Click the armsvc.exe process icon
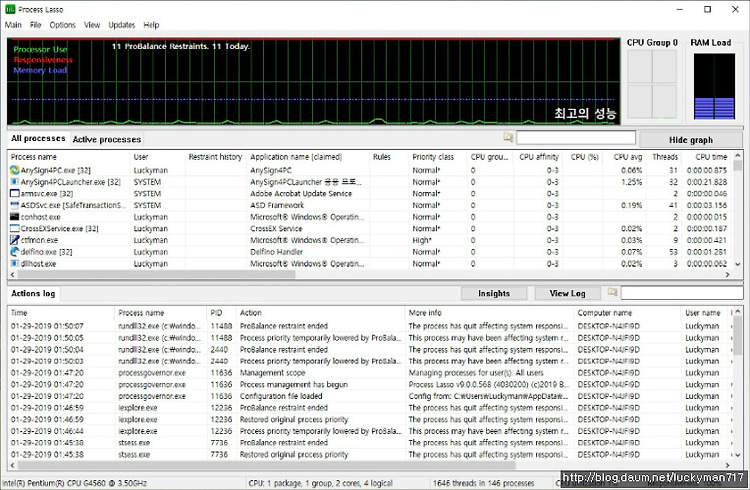This screenshot has width=750, height=490. click(14, 193)
